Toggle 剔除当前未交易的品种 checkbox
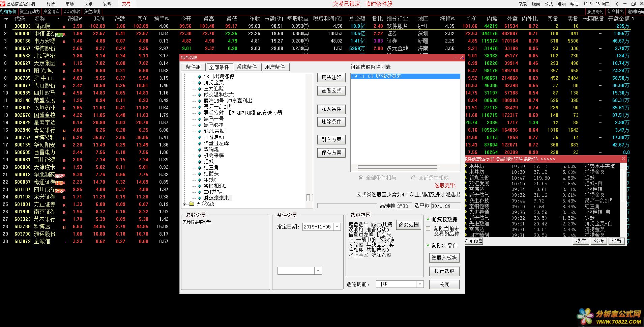The width and height of the screenshot is (644, 327). 428,228
